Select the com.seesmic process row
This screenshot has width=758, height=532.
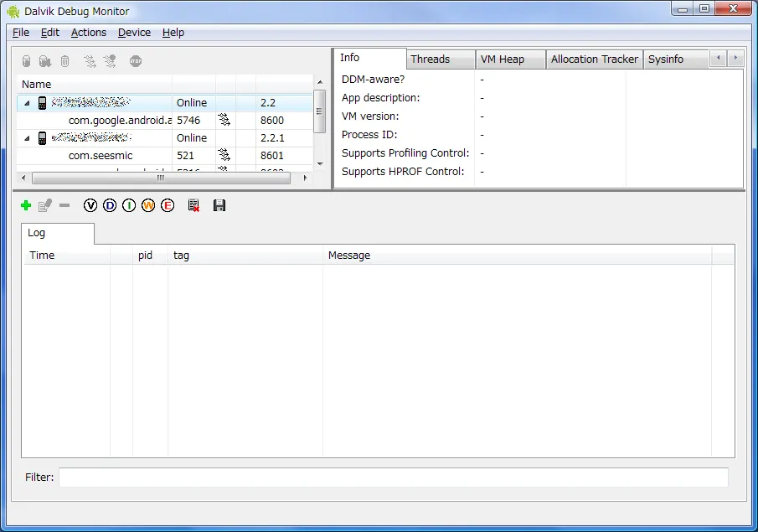click(x=164, y=155)
